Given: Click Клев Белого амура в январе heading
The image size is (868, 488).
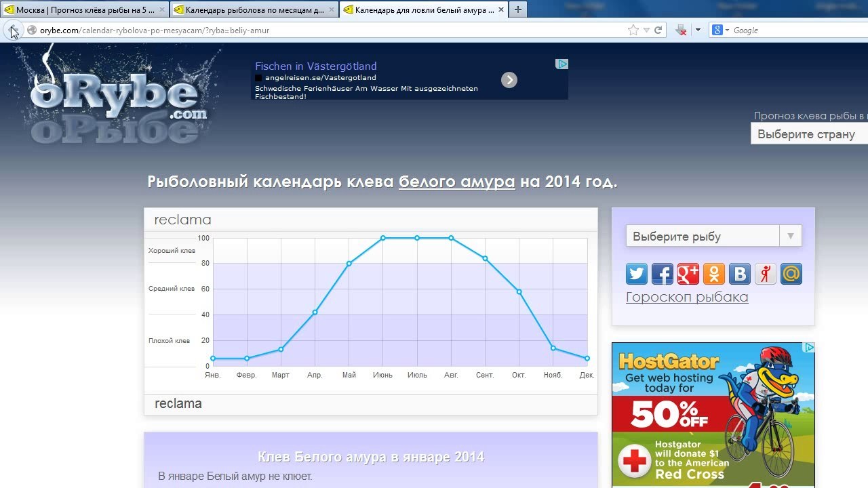Looking at the screenshot, I should (371, 457).
